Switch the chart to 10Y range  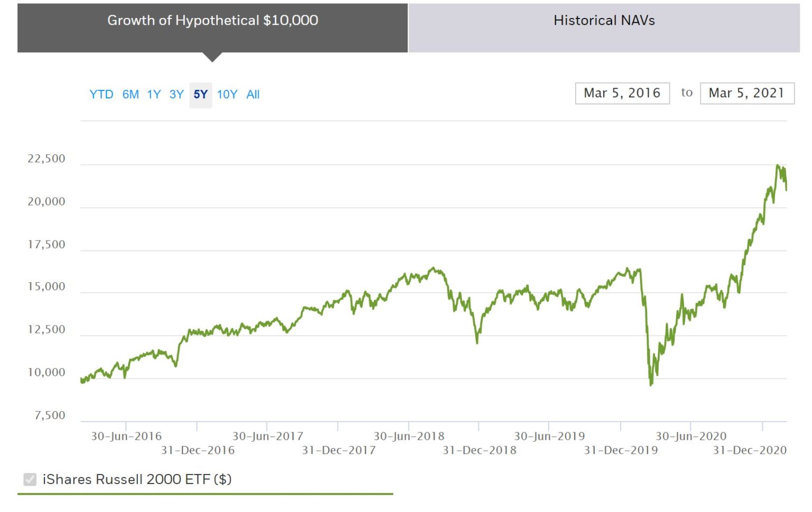pyautogui.click(x=227, y=95)
